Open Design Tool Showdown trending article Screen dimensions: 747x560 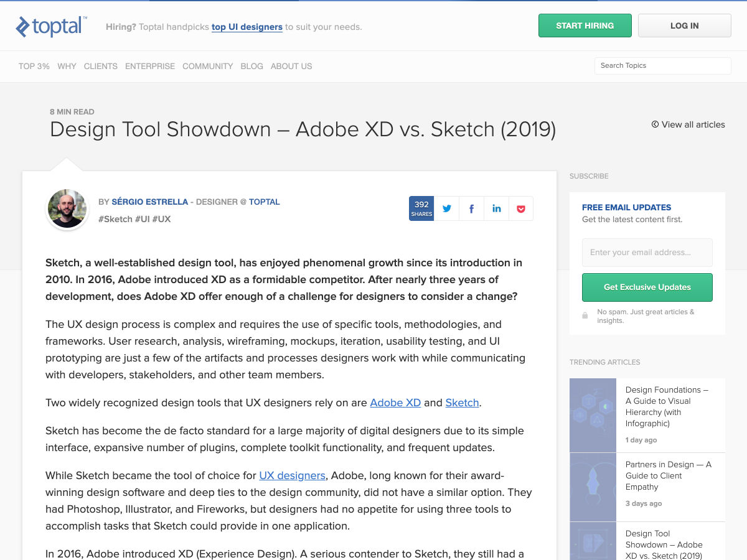664,544
